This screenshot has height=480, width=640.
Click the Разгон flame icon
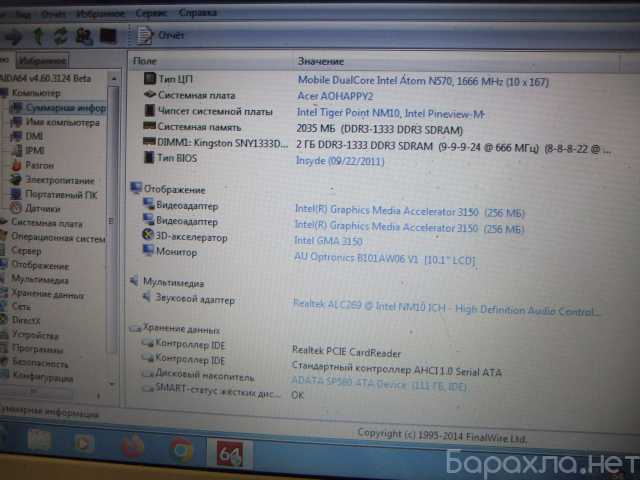(17, 165)
